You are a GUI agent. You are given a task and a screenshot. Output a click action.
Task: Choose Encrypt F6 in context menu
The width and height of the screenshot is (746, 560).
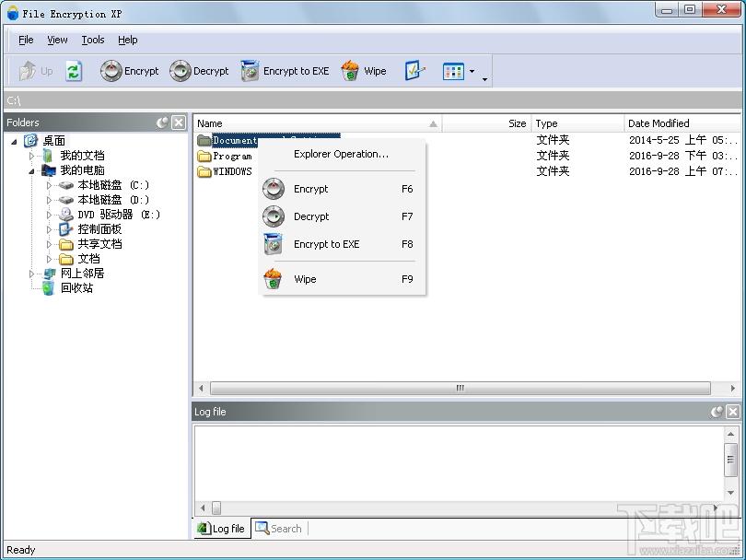point(342,189)
